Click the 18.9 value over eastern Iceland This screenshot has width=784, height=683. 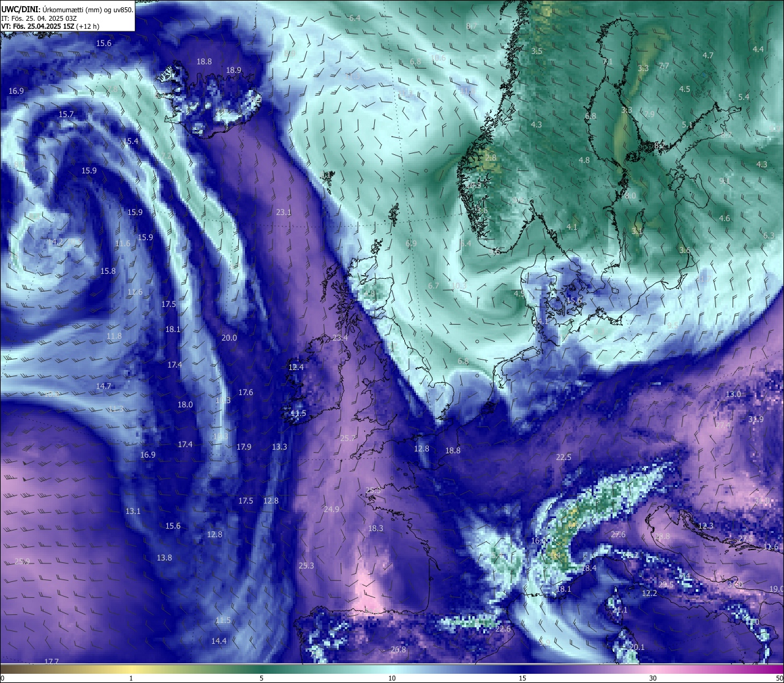[x=233, y=70]
